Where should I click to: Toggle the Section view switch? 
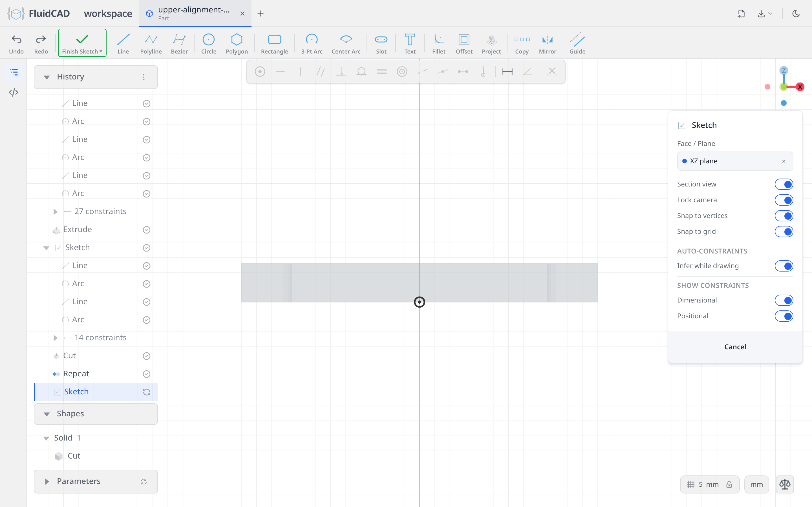(784, 184)
